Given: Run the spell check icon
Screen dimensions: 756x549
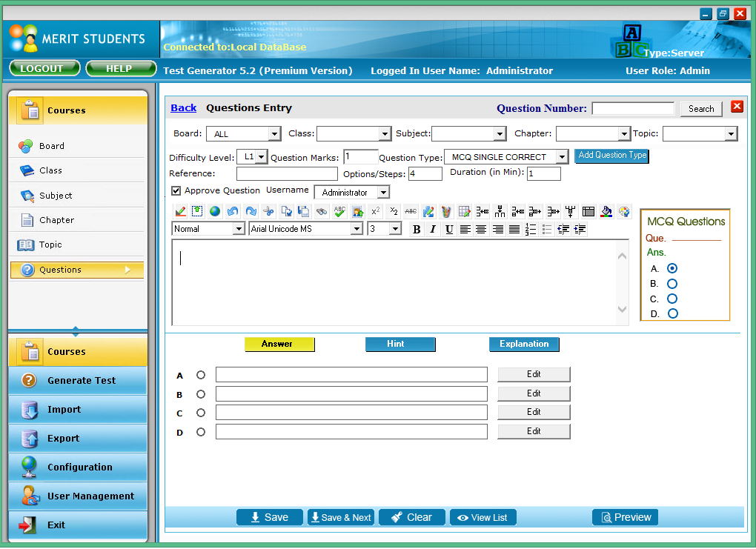Looking at the screenshot, I should [339, 212].
